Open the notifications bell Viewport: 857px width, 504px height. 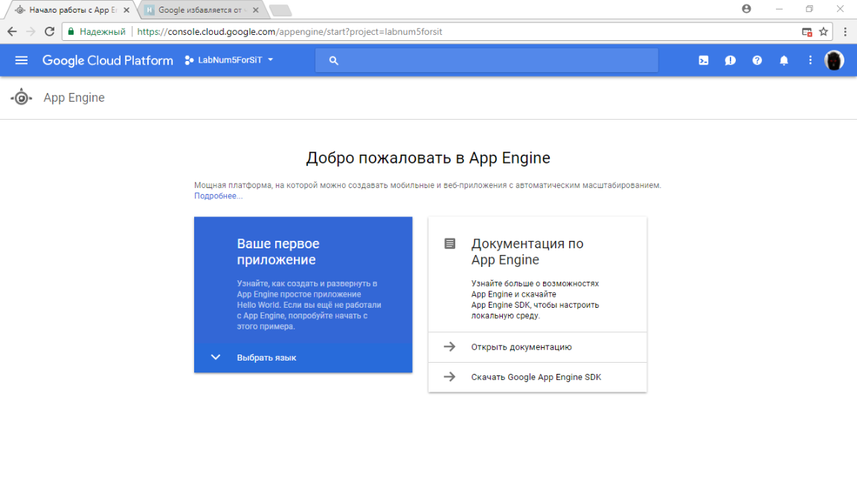[784, 61]
